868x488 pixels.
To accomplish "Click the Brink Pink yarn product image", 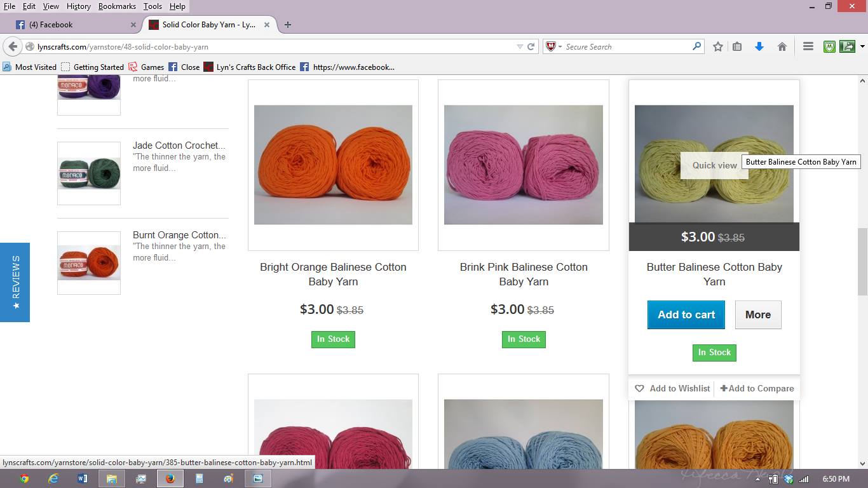I will point(524,165).
